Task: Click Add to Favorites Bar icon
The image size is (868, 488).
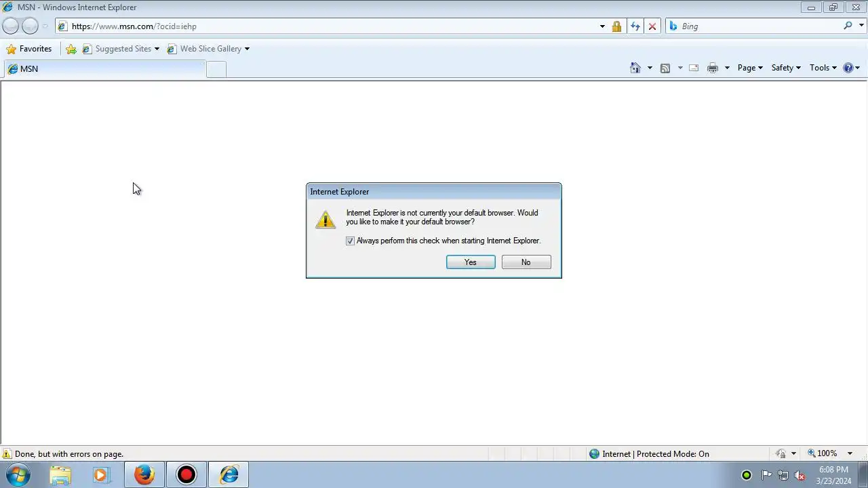Action: (x=71, y=49)
